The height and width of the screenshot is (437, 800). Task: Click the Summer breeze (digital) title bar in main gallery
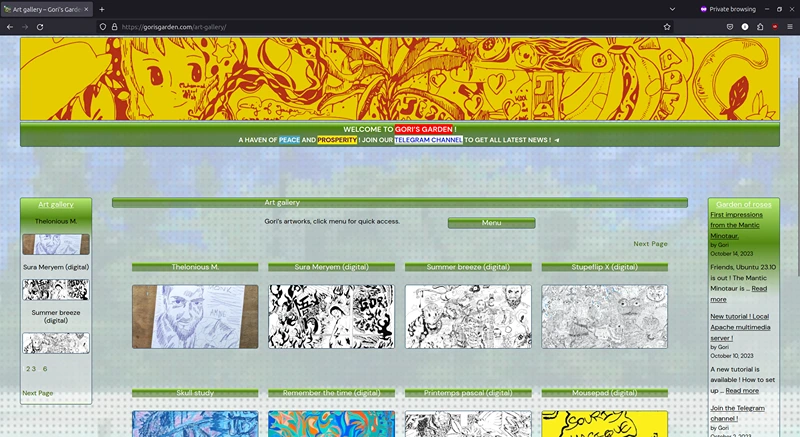coord(468,267)
